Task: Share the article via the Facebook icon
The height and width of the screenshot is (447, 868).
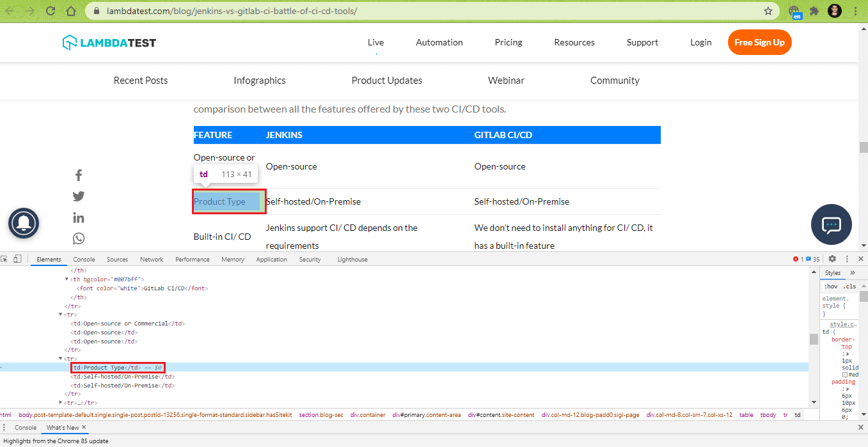Action: click(78, 175)
